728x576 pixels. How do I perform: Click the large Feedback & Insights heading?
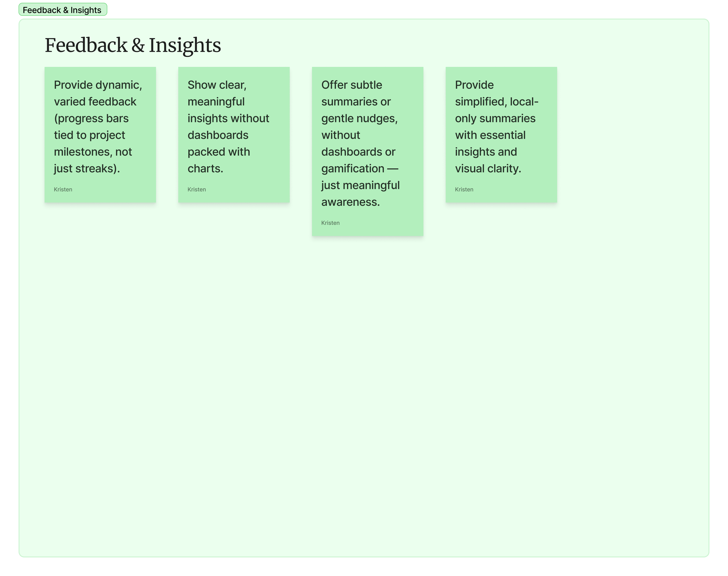click(x=133, y=45)
